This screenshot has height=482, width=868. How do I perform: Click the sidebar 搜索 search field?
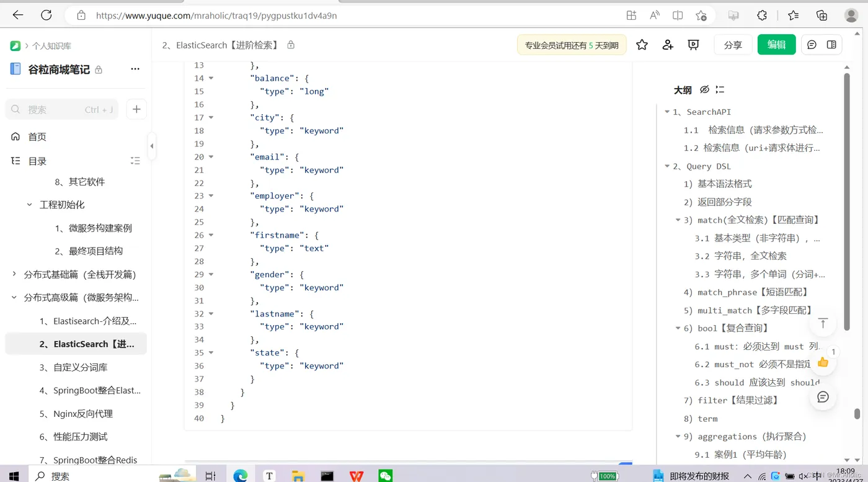coord(61,109)
